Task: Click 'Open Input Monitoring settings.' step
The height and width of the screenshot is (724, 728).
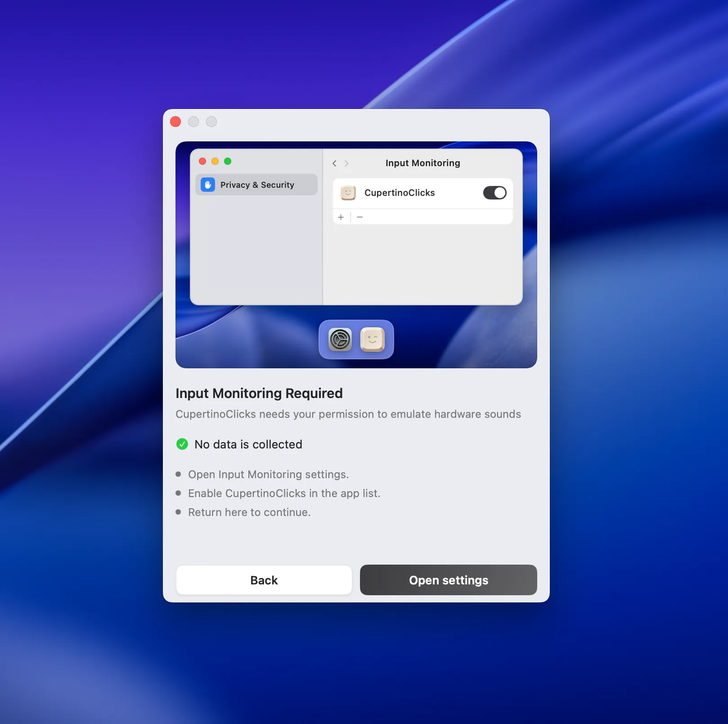Action: pyautogui.click(x=268, y=475)
